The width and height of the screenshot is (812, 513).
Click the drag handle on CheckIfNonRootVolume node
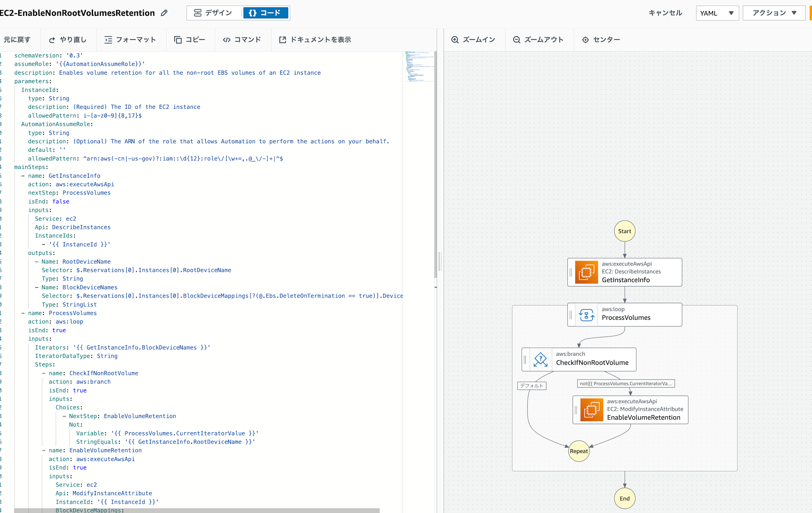525,360
